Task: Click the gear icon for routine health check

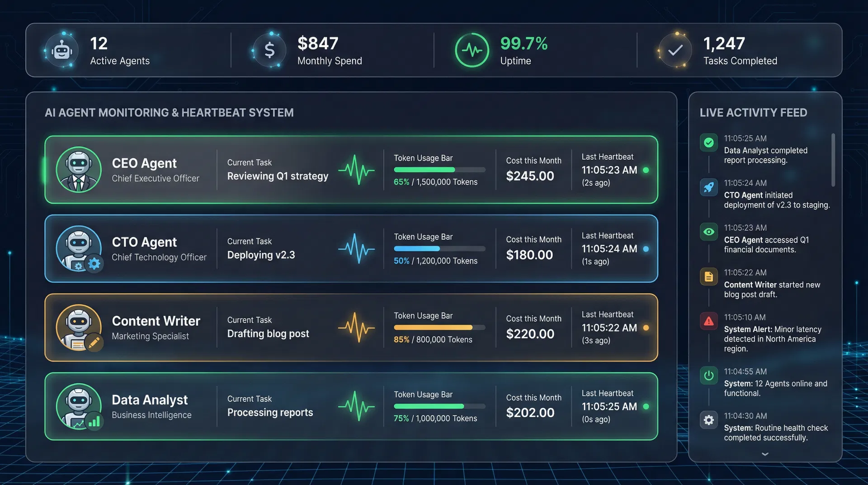Action: click(x=709, y=420)
